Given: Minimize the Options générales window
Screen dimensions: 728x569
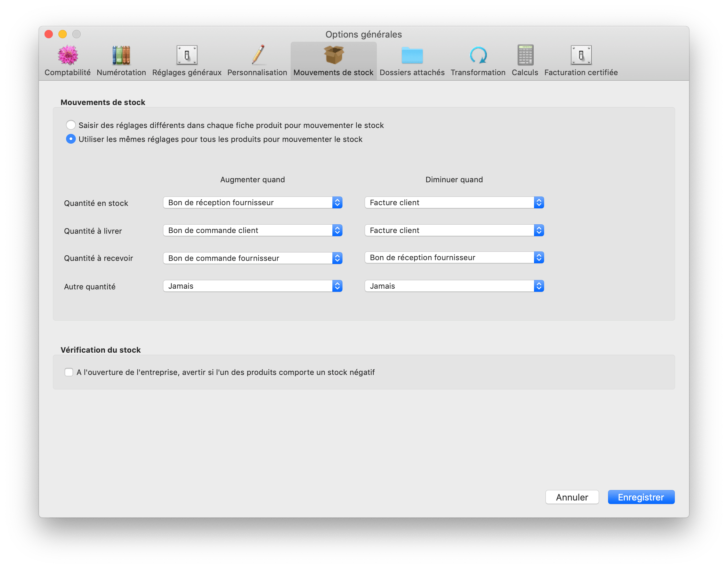Looking at the screenshot, I should [x=63, y=34].
